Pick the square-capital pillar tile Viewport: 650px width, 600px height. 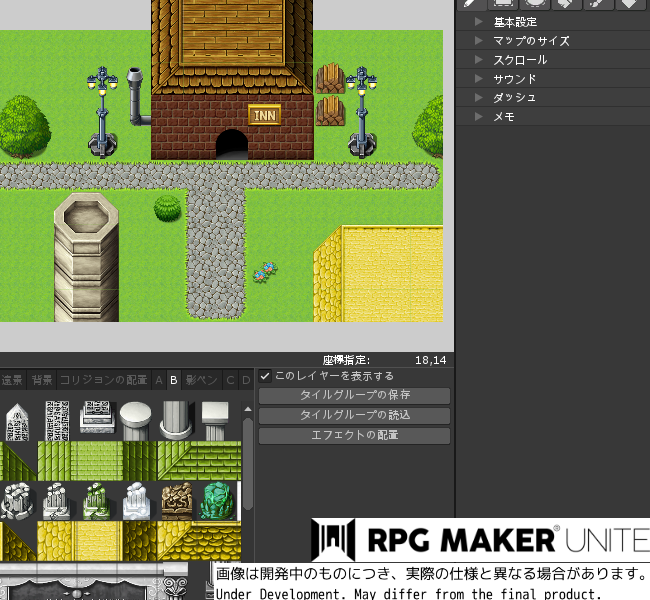click(x=215, y=420)
